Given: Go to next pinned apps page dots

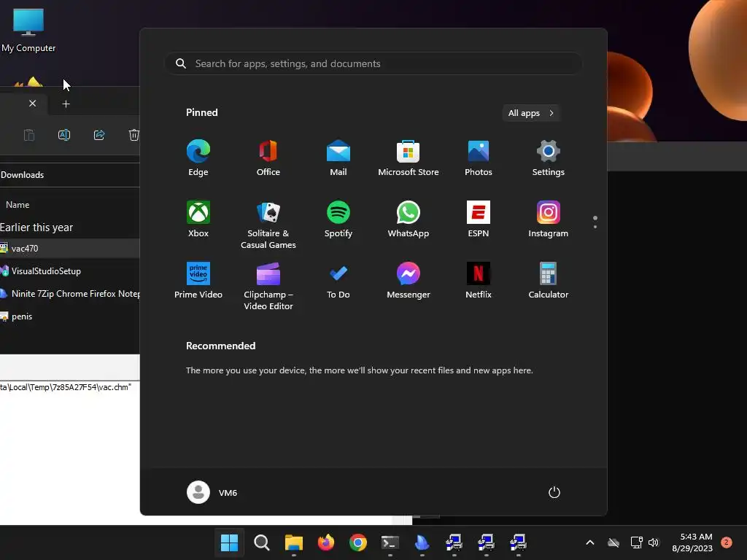Looking at the screenshot, I should pyautogui.click(x=595, y=222).
